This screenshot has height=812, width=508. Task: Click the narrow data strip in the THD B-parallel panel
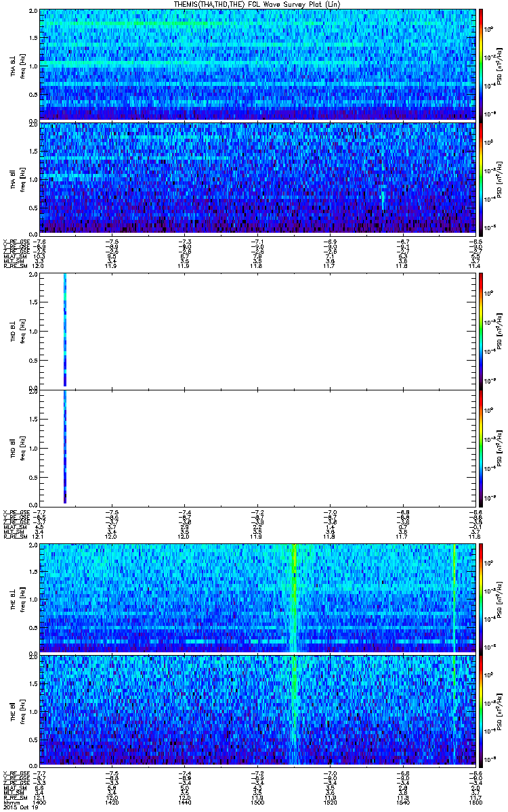point(65,447)
